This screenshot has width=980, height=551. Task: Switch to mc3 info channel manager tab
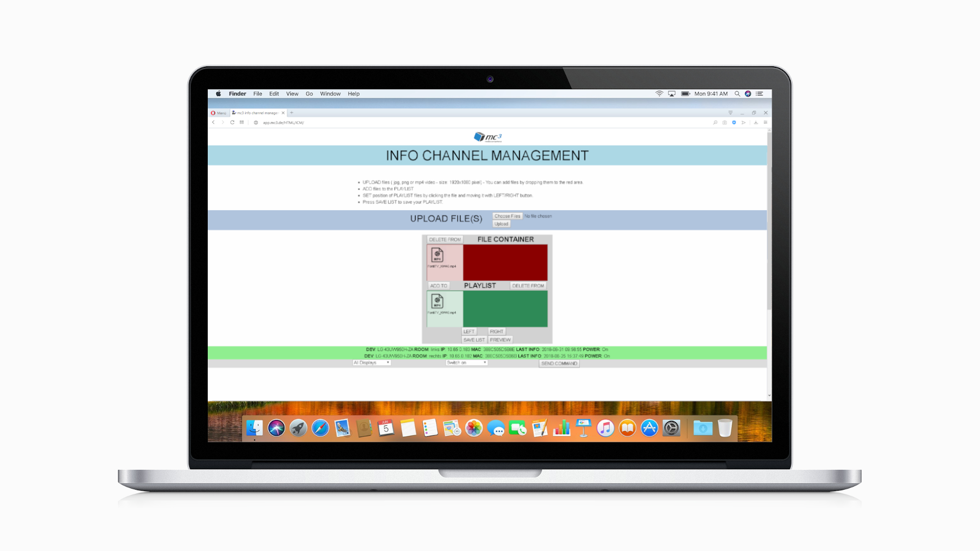pyautogui.click(x=257, y=113)
